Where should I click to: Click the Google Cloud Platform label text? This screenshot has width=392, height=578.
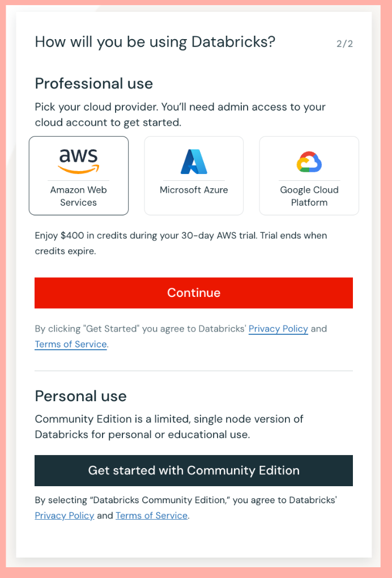pos(309,195)
